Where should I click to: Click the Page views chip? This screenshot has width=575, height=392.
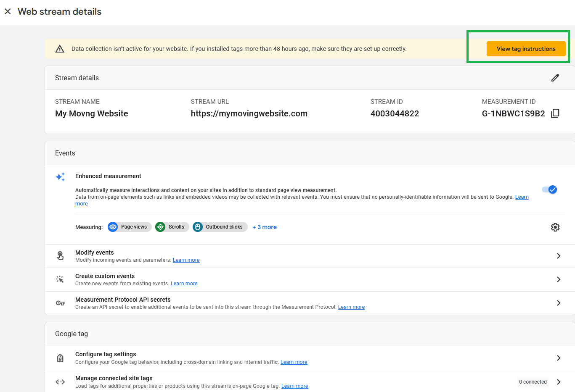pyautogui.click(x=130, y=227)
